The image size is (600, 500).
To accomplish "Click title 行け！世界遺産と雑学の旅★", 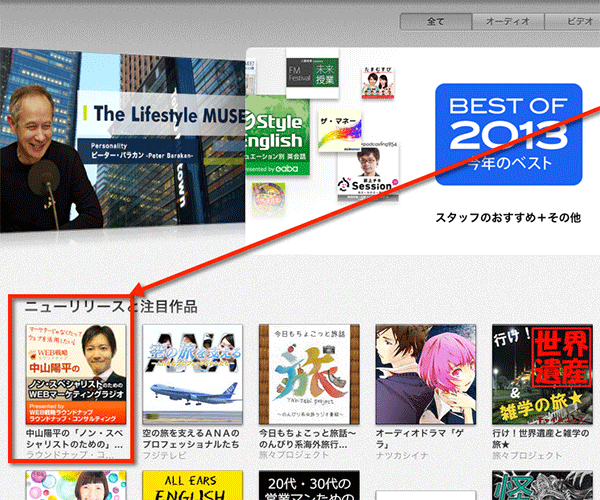I will click(541, 439).
